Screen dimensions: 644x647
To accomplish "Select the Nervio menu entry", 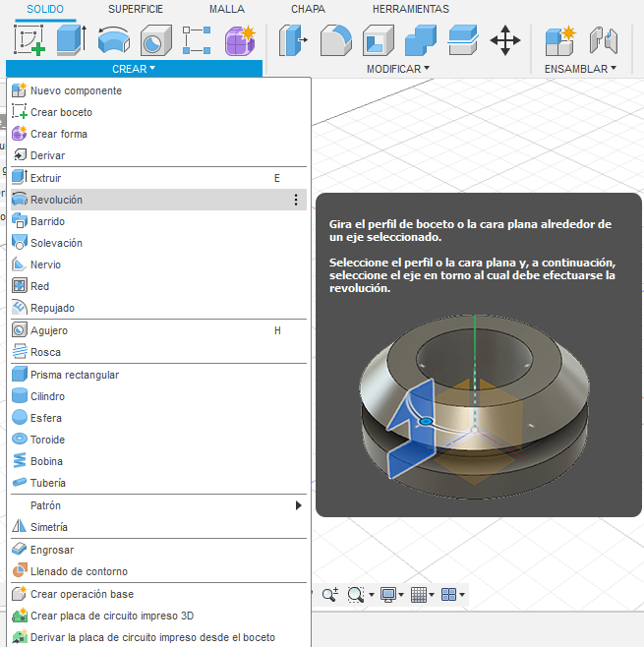I will 158,265.
